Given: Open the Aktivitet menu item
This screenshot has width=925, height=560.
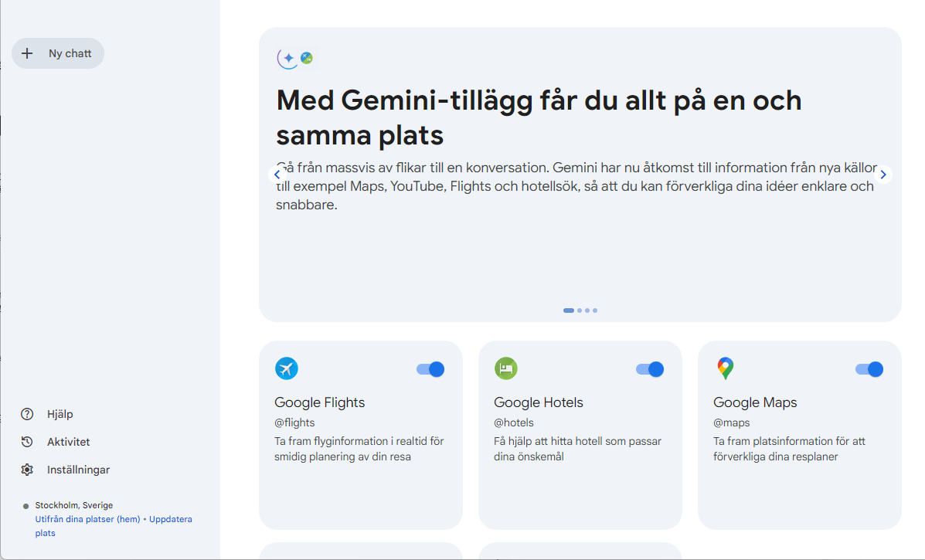Looking at the screenshot, I should pos(68,442).
